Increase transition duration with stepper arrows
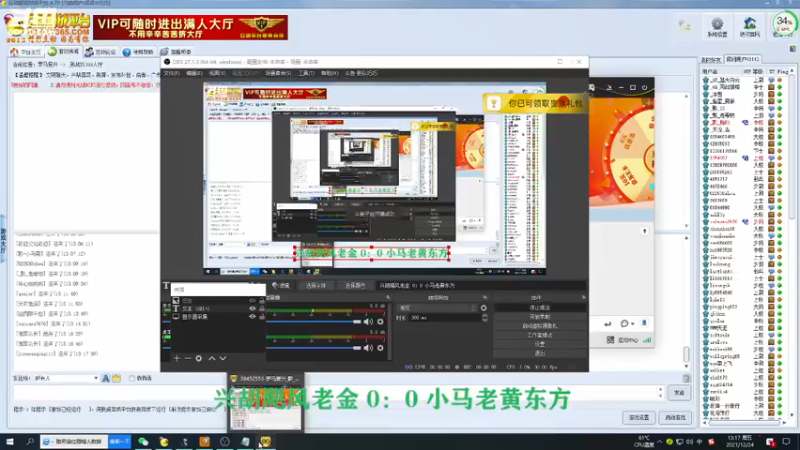 pyautogui.click(x=485, y=316)
